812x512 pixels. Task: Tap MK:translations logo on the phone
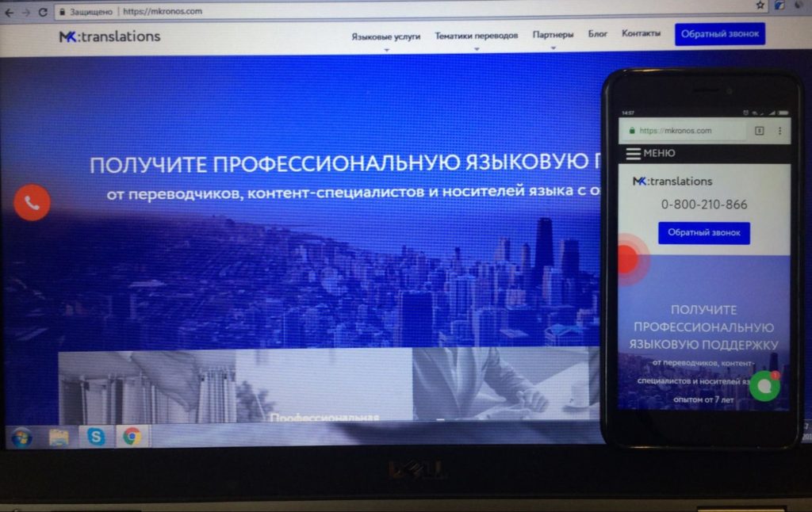point(672,181)
